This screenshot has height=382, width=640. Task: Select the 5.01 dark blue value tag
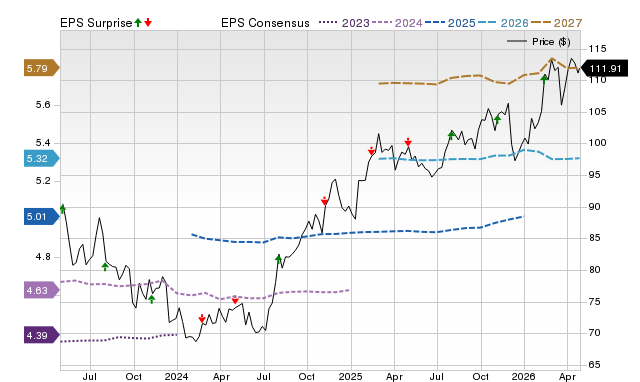click(42, 216)
